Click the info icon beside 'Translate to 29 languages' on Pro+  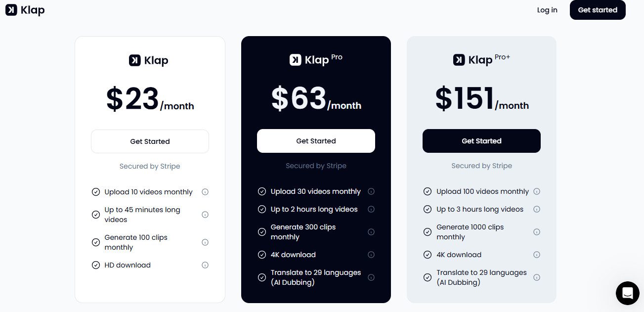[537, 277]
